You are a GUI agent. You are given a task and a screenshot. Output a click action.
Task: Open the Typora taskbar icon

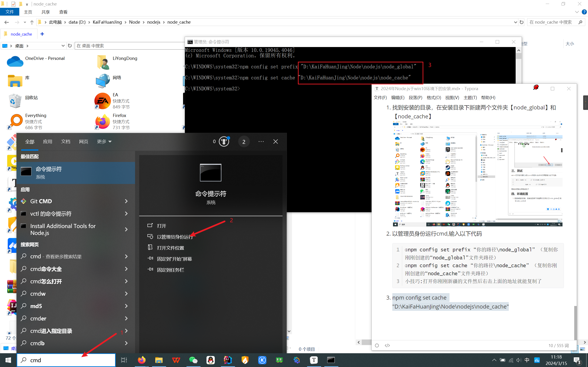(x=314, y=360)
